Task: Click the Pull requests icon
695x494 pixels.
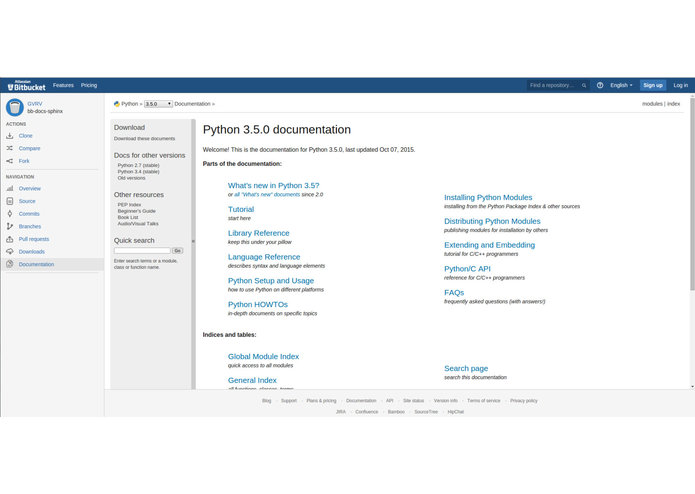Action: coord(10,239)
